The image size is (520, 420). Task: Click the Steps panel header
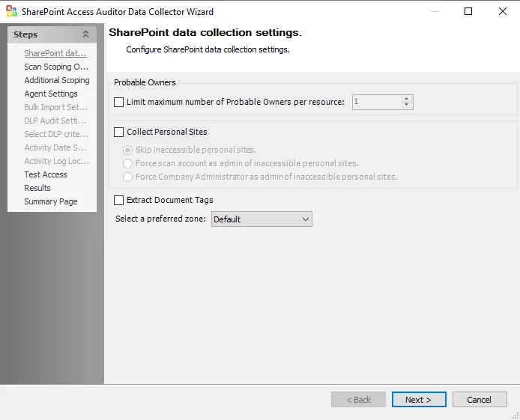(52, 34)
